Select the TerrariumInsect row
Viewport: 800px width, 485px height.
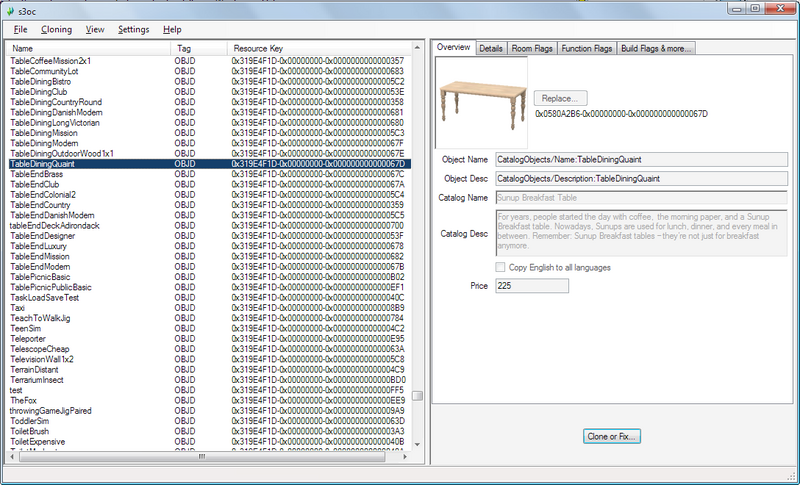(x=210, y=379)
